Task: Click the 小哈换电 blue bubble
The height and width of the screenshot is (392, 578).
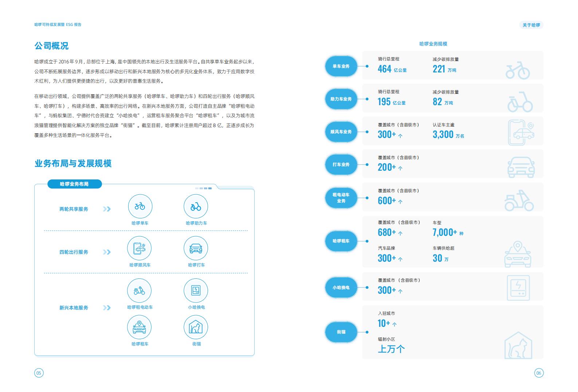Action: tap(341, 288)
